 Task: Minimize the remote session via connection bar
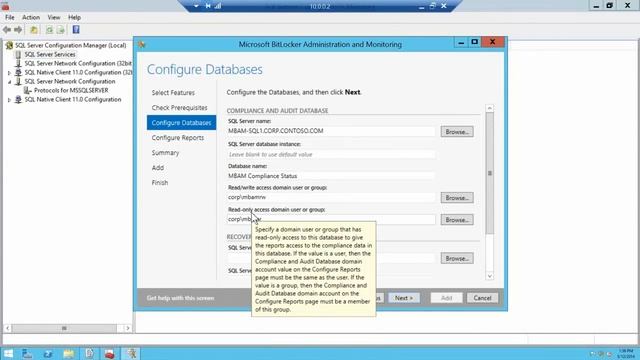click(421, 6)
